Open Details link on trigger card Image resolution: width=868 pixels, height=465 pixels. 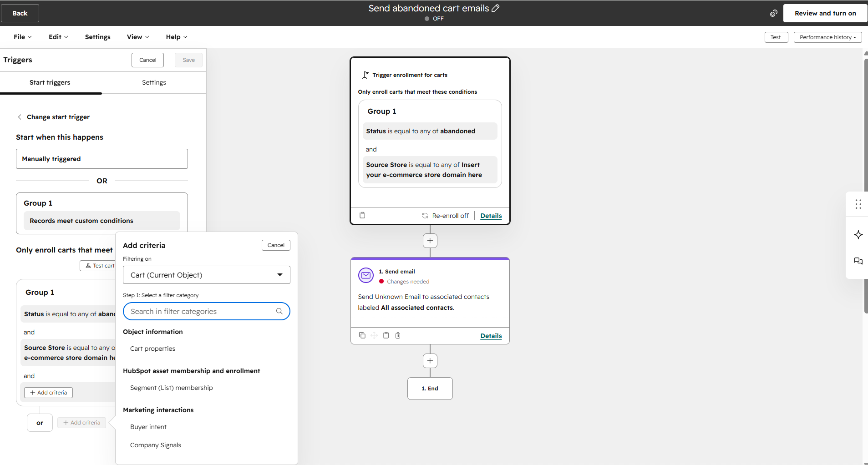click(491, 216)
